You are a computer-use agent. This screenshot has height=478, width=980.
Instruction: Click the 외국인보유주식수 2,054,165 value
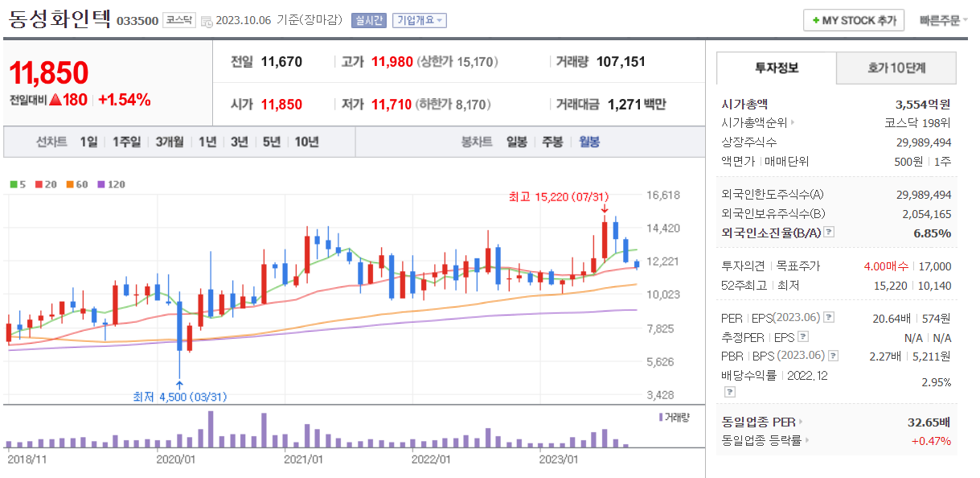click(x=927, y=214)
